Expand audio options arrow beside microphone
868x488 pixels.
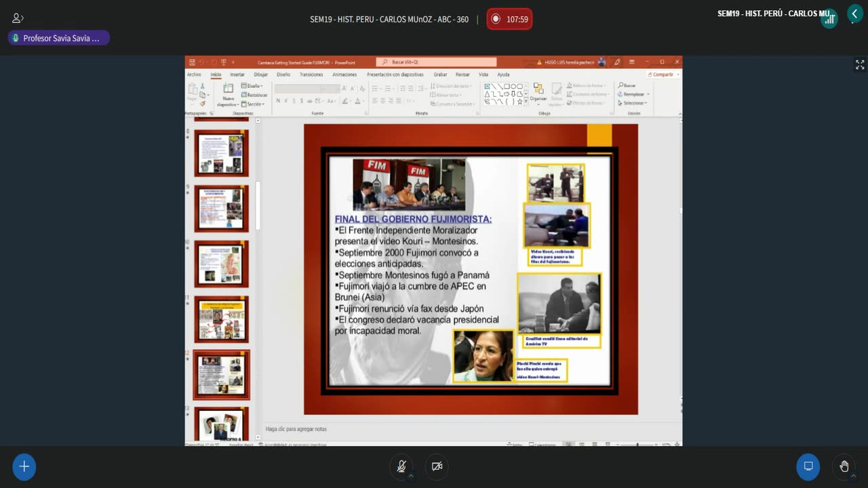point(410,476)
